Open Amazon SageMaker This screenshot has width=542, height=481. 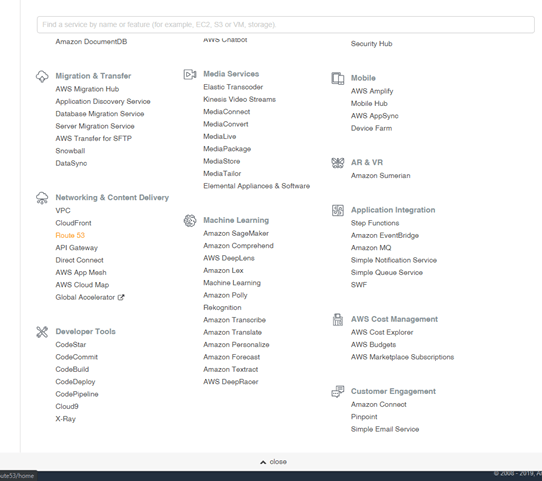(236, 234)
